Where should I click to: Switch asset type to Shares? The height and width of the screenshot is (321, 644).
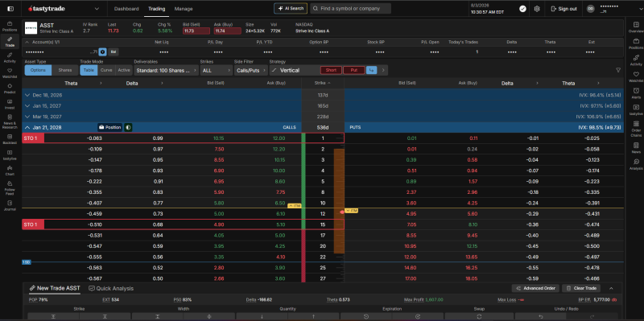pos(65,70)
